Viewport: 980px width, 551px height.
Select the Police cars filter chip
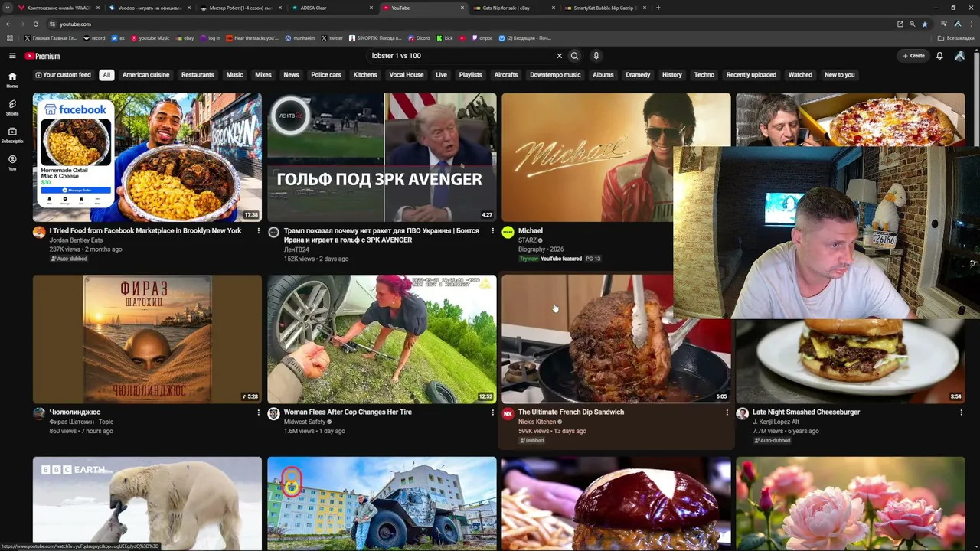(326, 75)
